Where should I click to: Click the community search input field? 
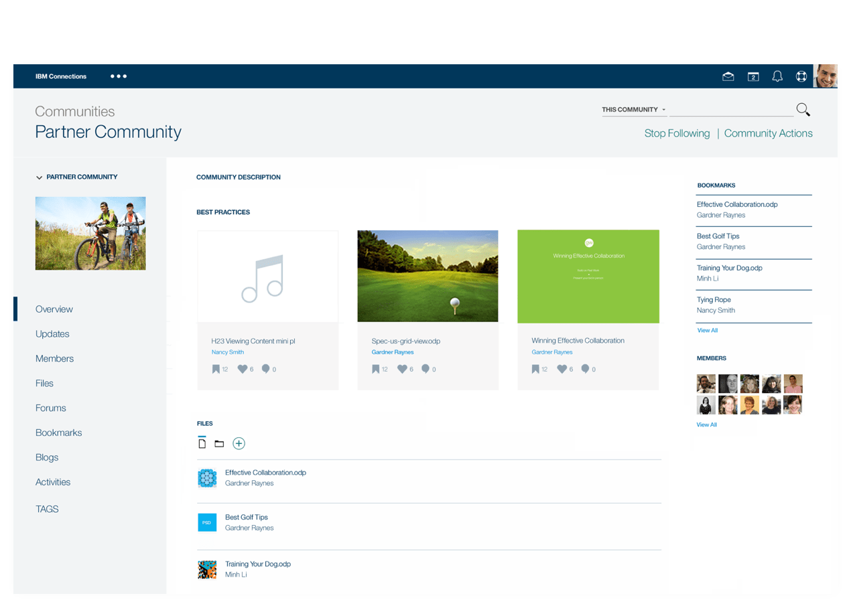pos(731,110)
